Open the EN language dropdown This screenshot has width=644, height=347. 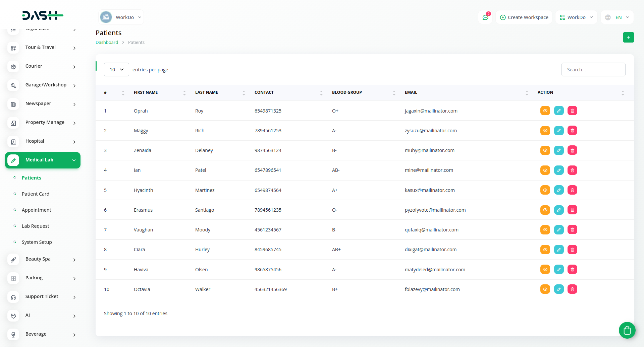click(617, 17)
